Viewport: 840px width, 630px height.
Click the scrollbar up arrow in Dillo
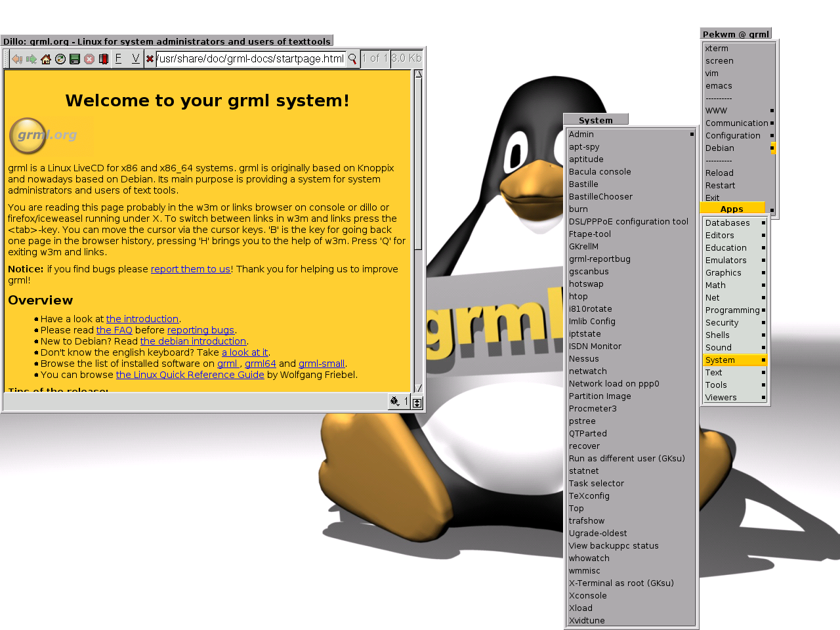tap(419, 73)
